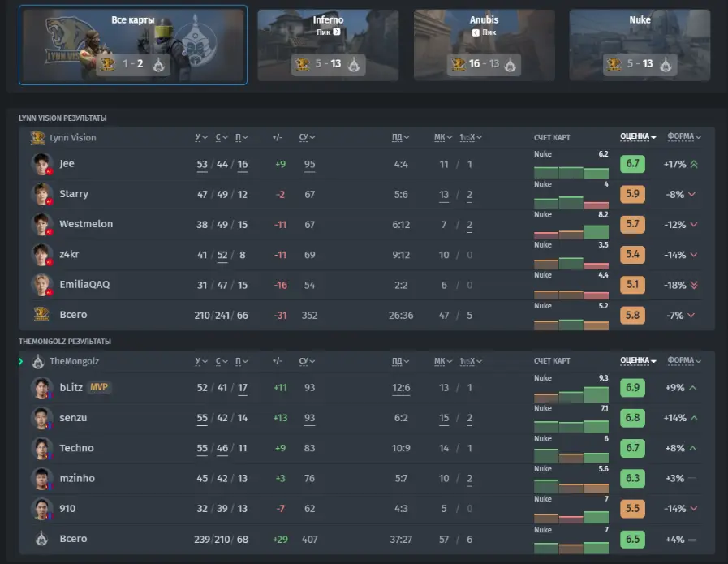The image size is (728, 564).
Task: Sort Lynn Vision table by П column
Action: [x=241, y=137]
